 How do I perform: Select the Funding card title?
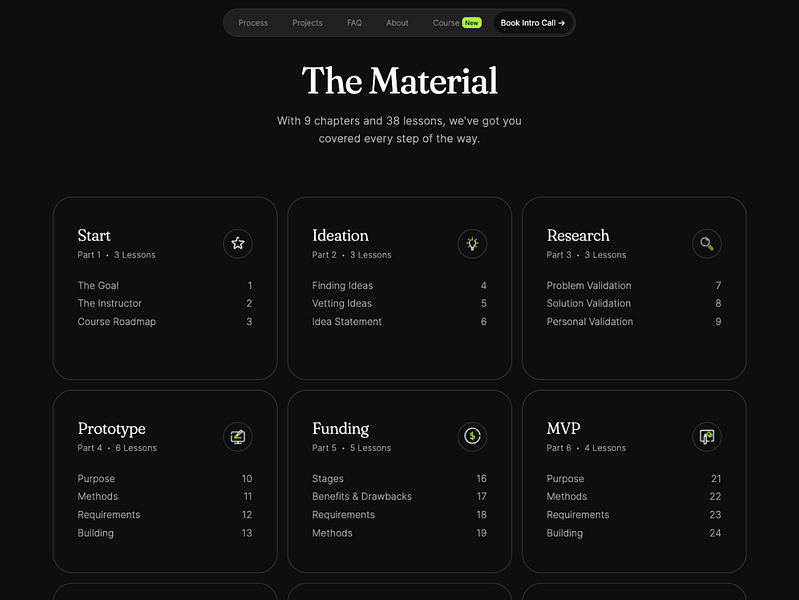[340, 429]
